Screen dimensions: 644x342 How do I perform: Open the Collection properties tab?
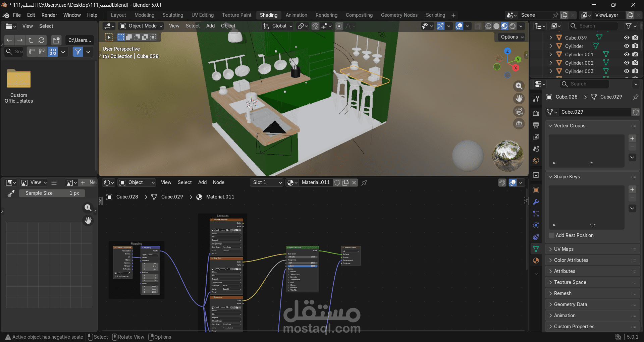click(536, 175)
